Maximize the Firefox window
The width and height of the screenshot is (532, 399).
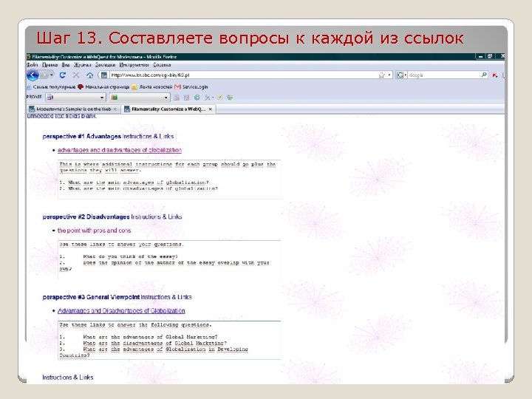pos(490,56)
